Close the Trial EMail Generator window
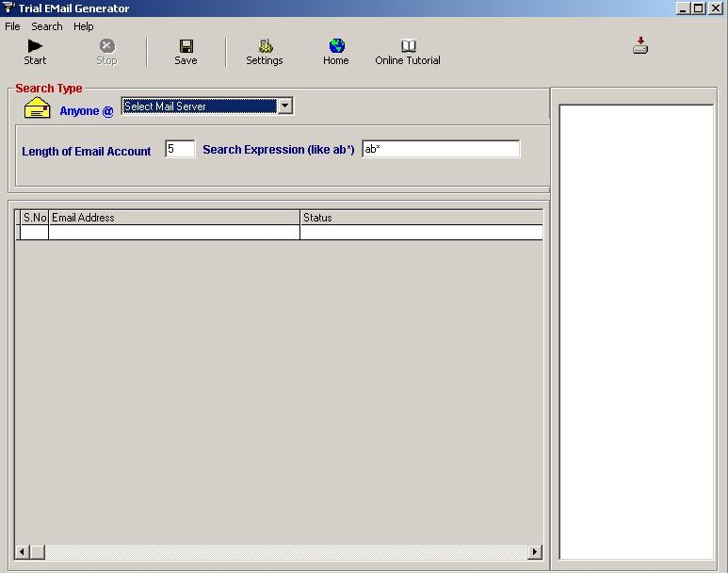This screenshot has height=573, width=728. coord(716,8)
